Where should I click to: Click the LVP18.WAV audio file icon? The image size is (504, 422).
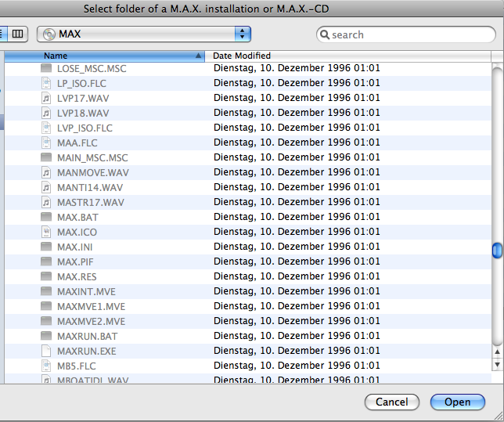tap(46, 113)
